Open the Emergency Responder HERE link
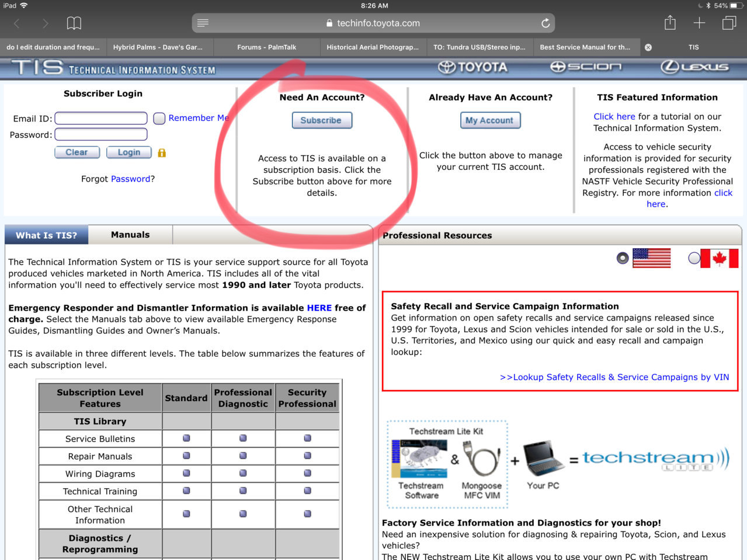Image resolution: width=747 pixels, height=560 pixels. 319,308
